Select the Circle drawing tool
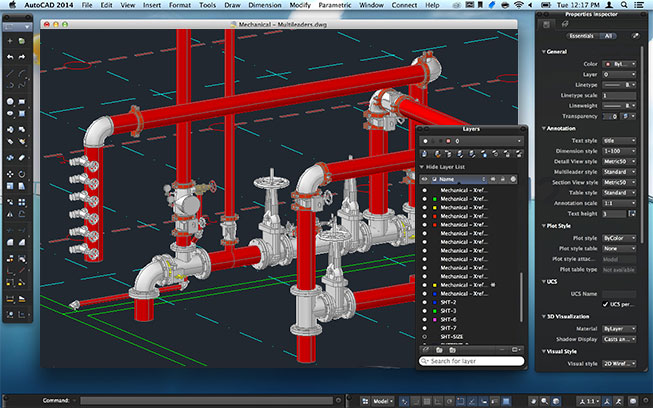This screenshot has height=408, width=653. tap(10, 101)
